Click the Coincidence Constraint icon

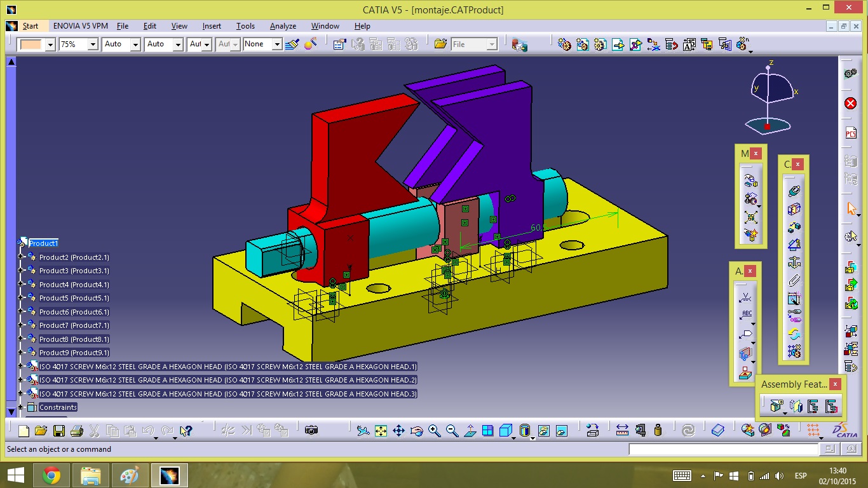794,191
